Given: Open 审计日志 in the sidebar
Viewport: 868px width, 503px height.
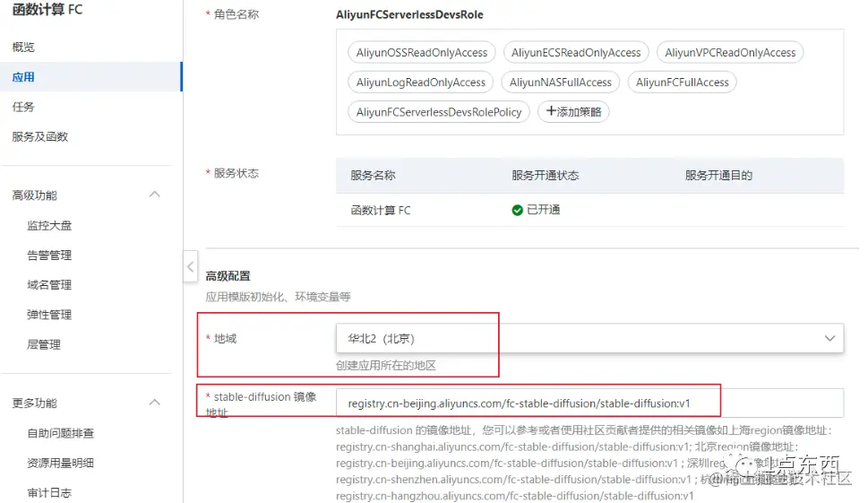Looking at the screenshot, I should pos(49,492).
